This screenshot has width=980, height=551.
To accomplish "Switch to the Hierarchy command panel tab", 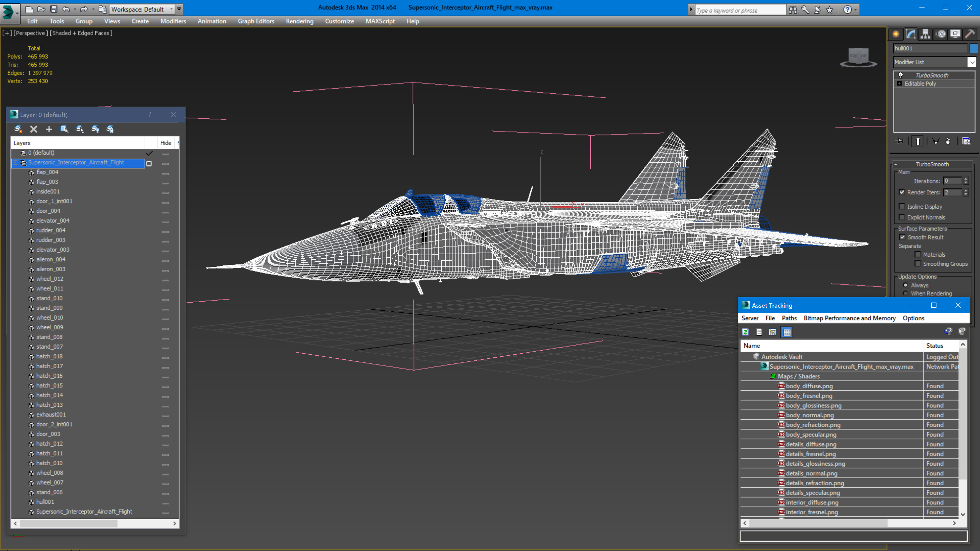I will (925, 34).
